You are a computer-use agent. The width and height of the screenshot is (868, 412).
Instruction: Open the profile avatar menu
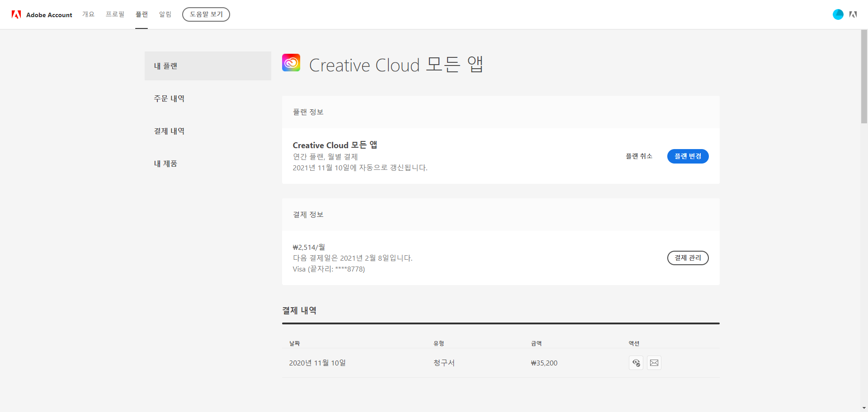click(838, 14)
